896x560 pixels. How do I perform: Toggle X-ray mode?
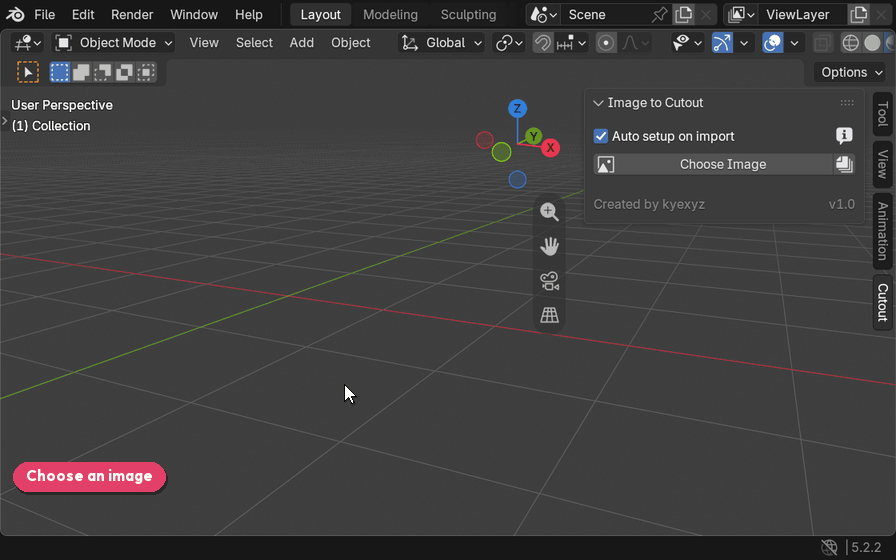[823, 43]
